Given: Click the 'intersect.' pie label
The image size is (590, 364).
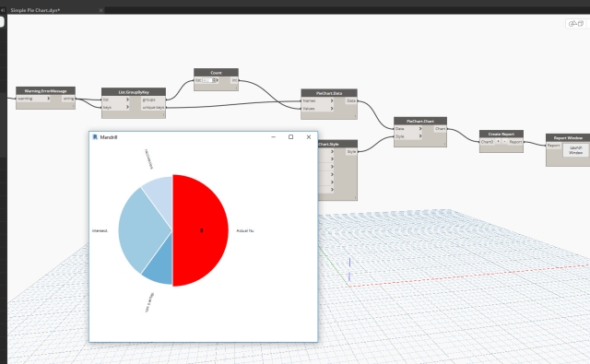Looking at the screenshot, I should pos(100,230).
